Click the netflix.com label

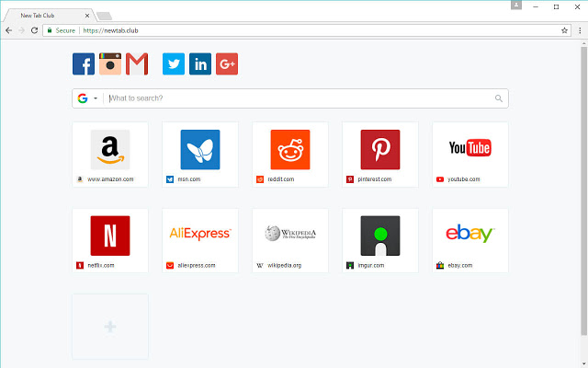pos(101,266)
